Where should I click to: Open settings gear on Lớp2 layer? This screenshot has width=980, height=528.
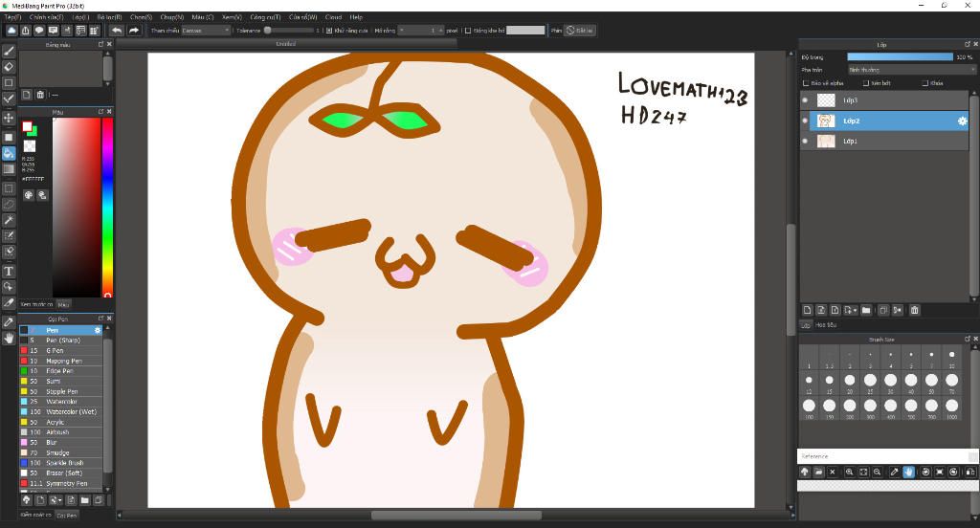coord(963,121)
